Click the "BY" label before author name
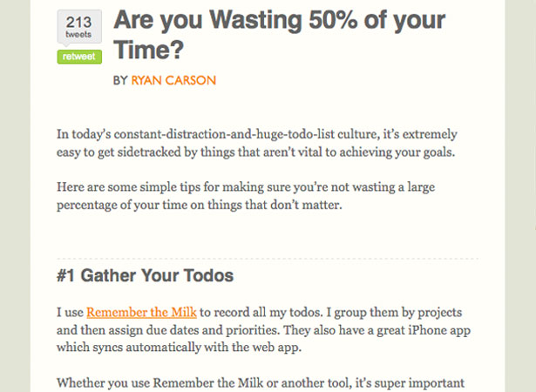Screen dimensions: 536x392 click(x=120, y=80)
